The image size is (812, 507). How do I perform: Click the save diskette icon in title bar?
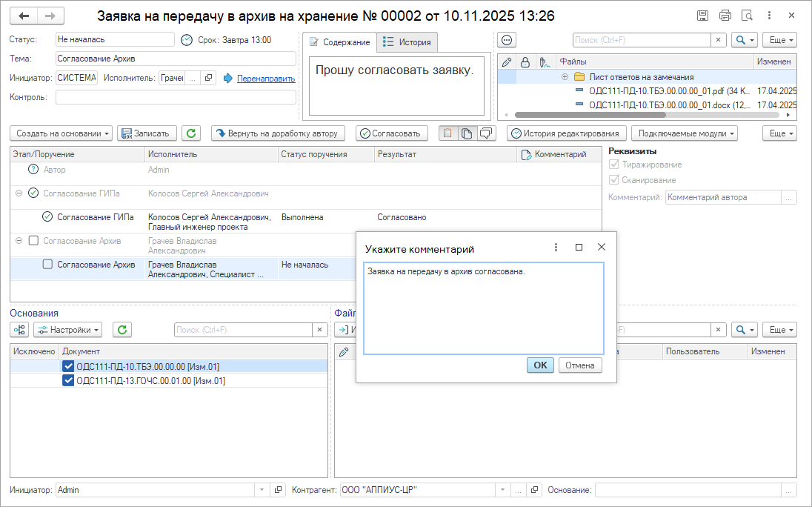click(x=702, y=16)
